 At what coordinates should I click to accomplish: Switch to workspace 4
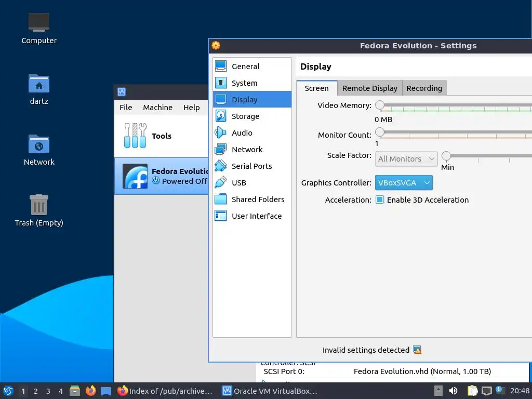[x=61, y=391]
